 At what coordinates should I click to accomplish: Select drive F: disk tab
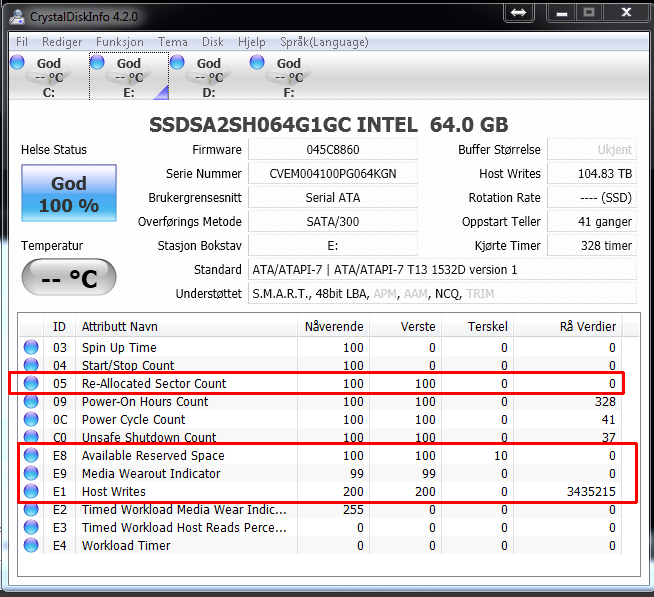pyautogui.click(x=289, y=76)
